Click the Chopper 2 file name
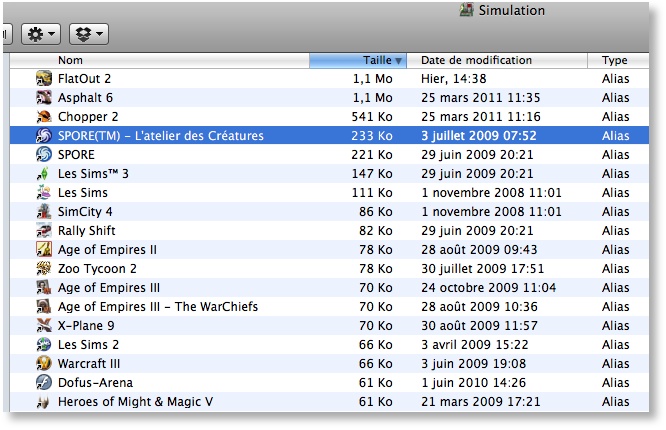Screen dimensions: 666x430 pos(88,116)
